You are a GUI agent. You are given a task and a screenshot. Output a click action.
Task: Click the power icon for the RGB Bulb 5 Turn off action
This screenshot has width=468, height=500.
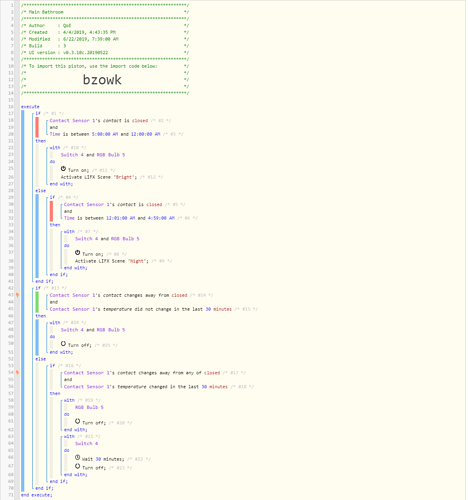point(77,421)
